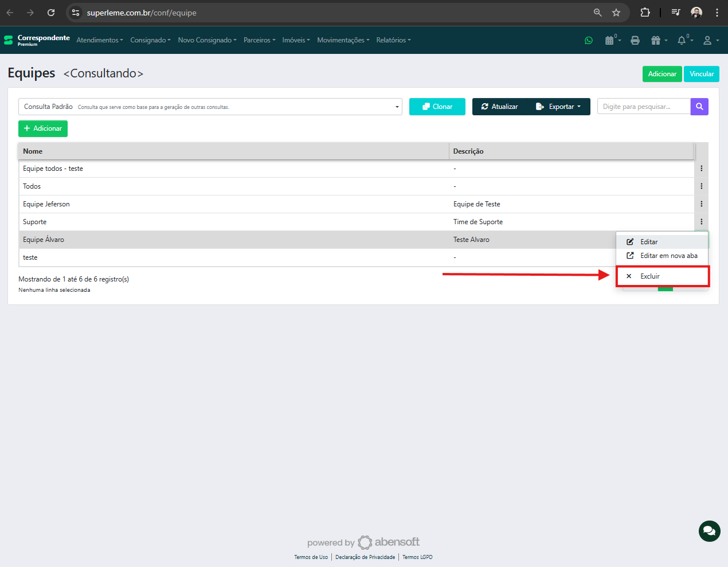Viewport: 728px width, 567px height.
Task: Expand the Exportar dropdown
Action: click(558, 107)
